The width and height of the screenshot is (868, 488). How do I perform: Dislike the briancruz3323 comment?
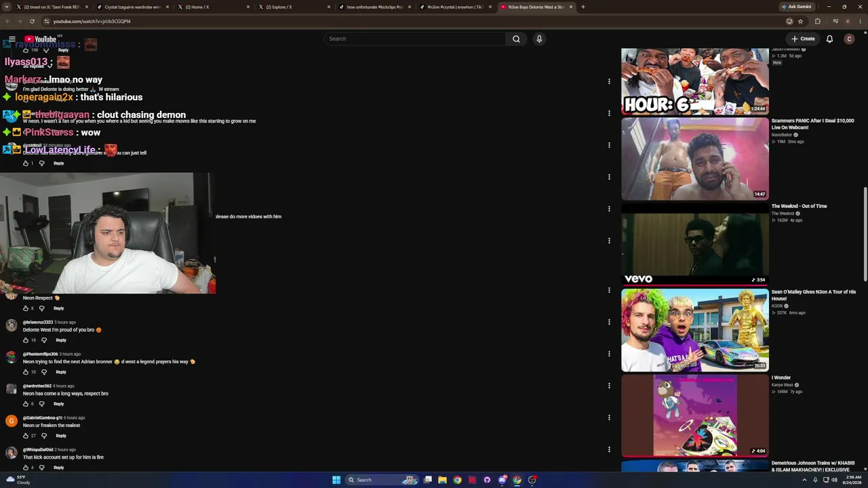tap(44, 340)
